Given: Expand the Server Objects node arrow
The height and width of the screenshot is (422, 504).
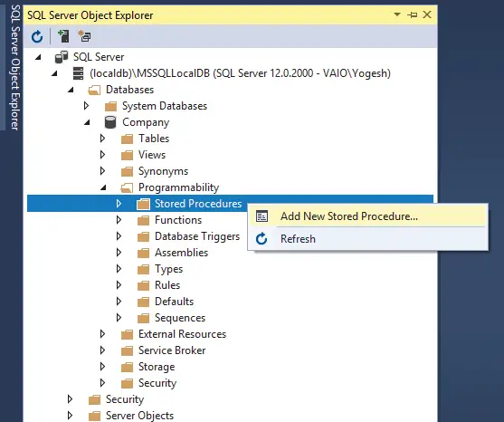Looking at the screenshot, I should click(x=70, y=416).
